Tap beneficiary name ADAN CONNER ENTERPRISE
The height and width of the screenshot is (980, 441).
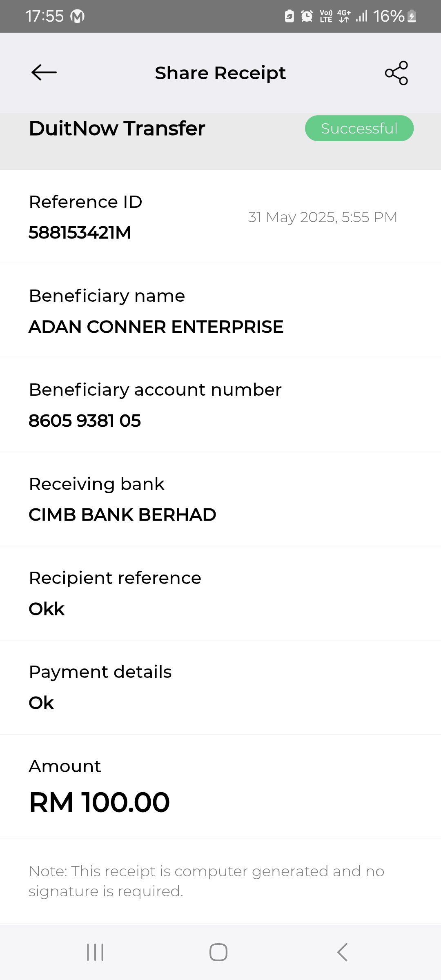click(156, 327)
